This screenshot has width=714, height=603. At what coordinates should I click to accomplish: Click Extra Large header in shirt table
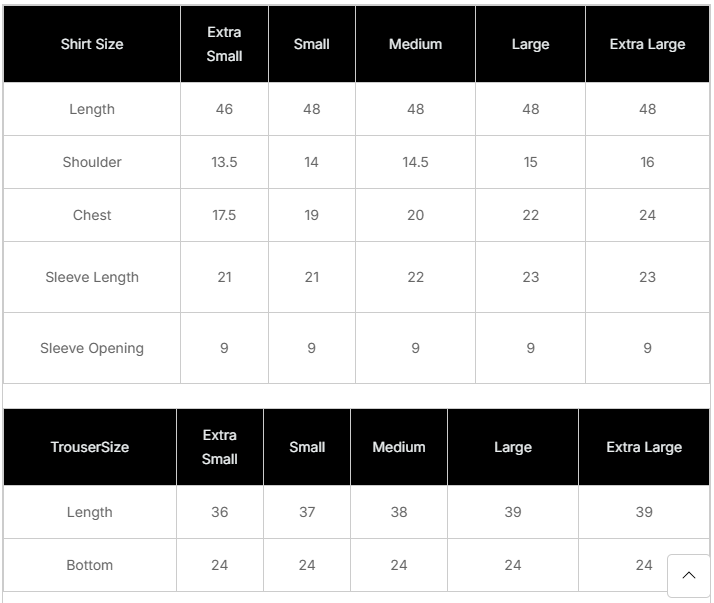(x=647, y=44)
